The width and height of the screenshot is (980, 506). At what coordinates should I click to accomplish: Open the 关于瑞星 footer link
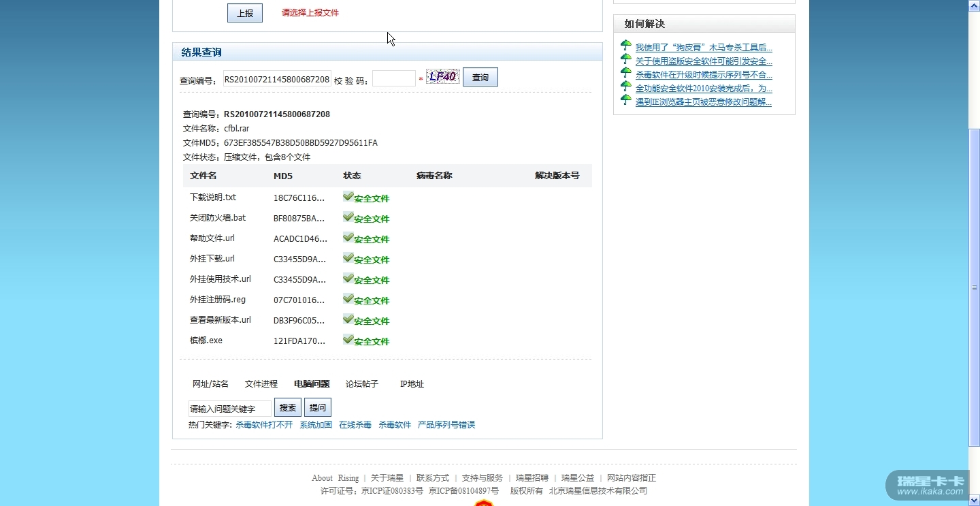point(387,478)
